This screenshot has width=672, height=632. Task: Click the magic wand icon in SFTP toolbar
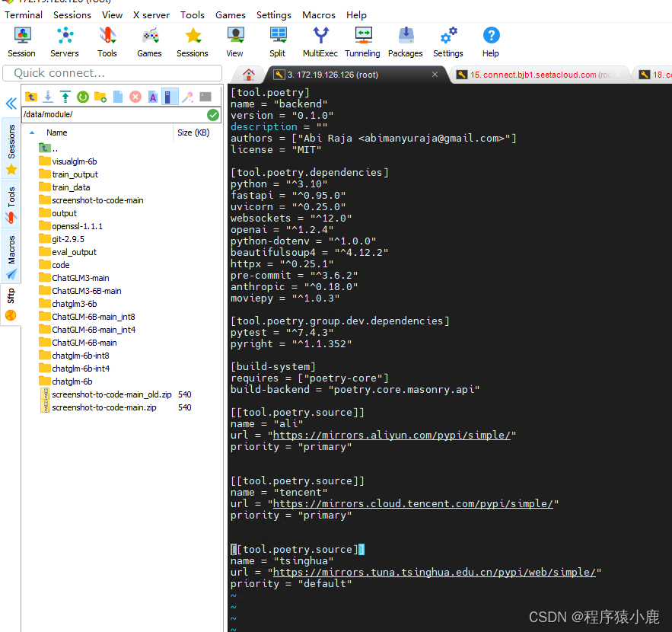pos(188,97)
